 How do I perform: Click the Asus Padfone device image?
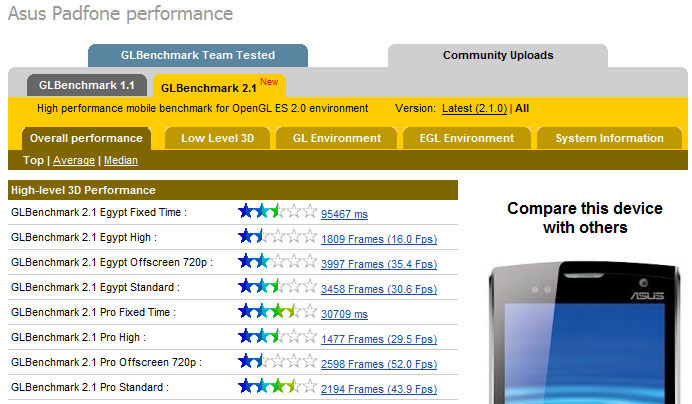(585, 332)
